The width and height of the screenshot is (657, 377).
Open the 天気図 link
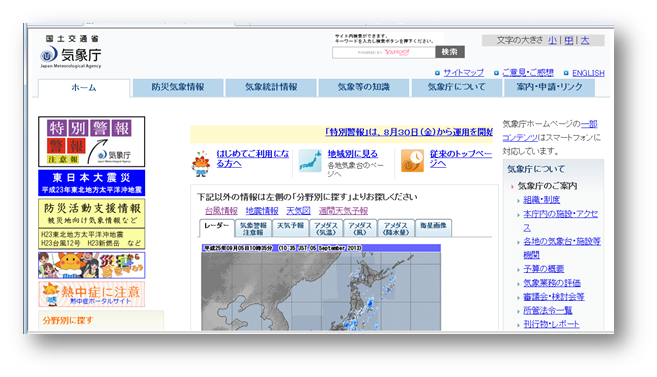pyautogui.click(x=298, y=211)
